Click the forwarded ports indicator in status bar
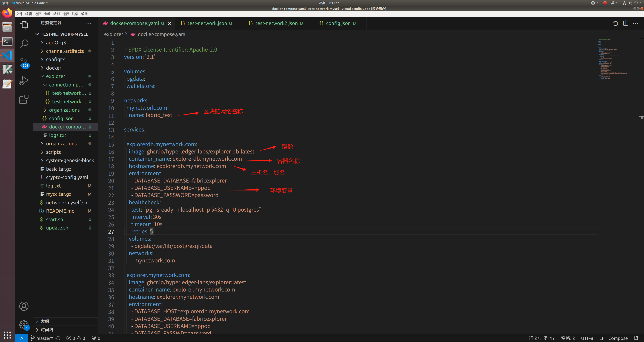644x342 pixels. [x=96, y=338]
